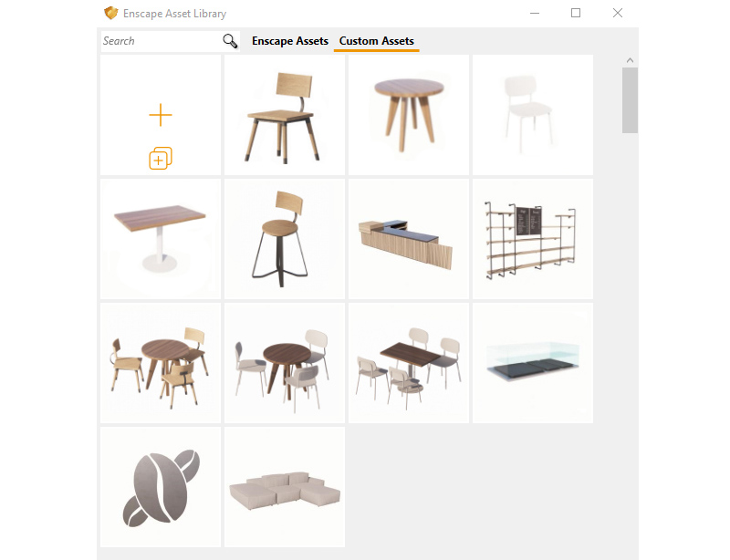Image resolution: width=730 pixels, height=560 pixels.
Task: Select the rectangular table with white pedestal base
Action: 160,239
